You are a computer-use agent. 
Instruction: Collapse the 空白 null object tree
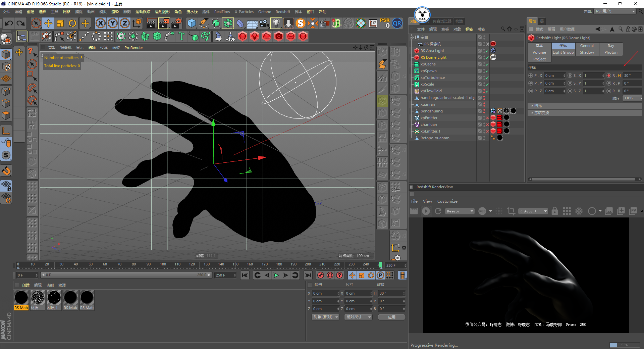[412, 37]
